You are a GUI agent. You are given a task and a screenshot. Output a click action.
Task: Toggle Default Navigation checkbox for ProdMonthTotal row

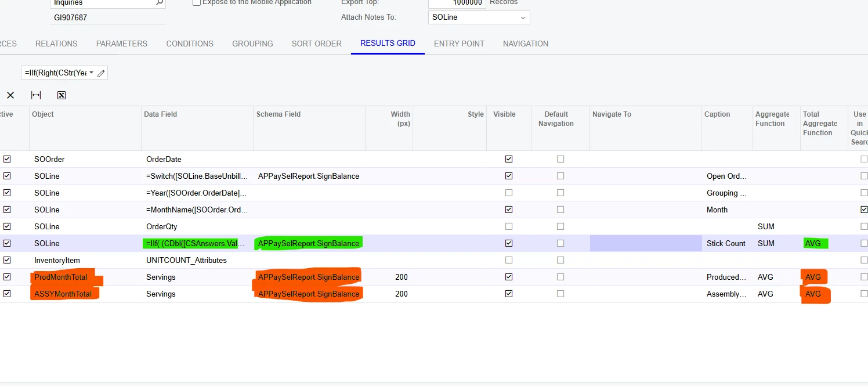click(560, 277)
